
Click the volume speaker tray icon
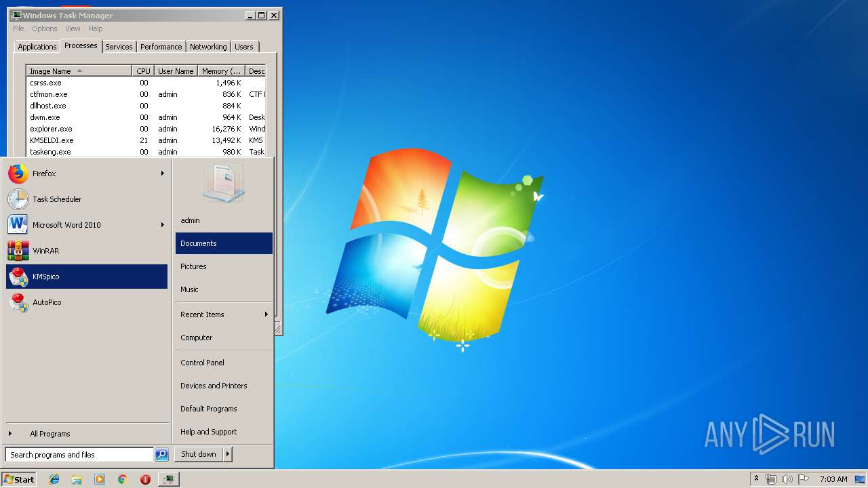(x=787, y=479)
